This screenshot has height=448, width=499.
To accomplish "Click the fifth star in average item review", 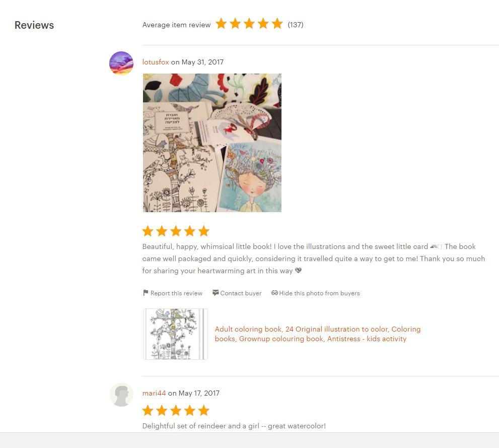I will pyautogui.click(x=277, y=24).
